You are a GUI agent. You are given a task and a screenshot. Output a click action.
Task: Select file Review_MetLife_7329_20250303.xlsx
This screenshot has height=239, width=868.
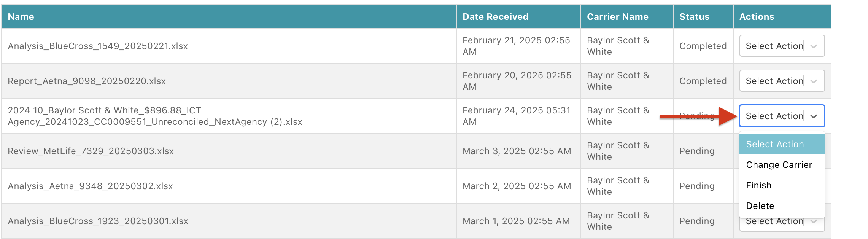pos(91,151)
